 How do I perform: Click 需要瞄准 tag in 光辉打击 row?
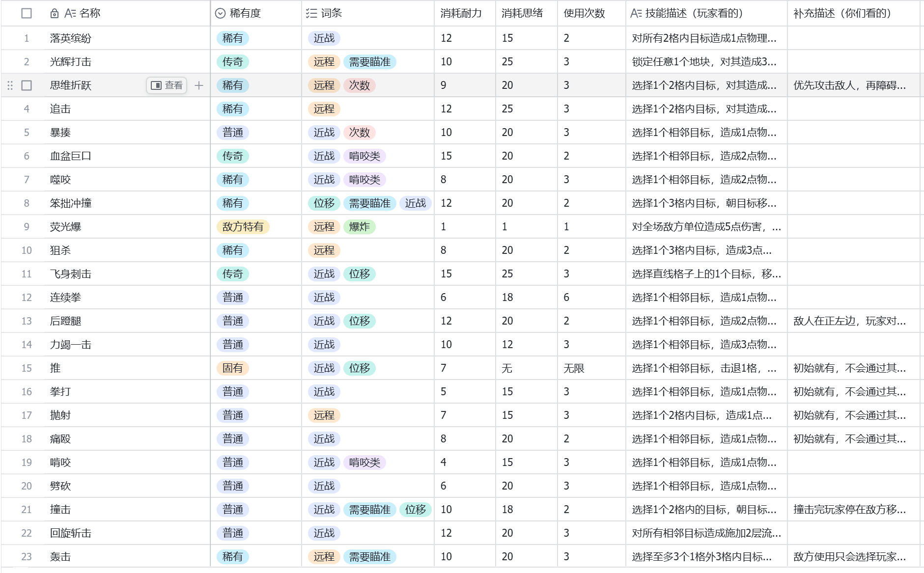tap(370, 62)
